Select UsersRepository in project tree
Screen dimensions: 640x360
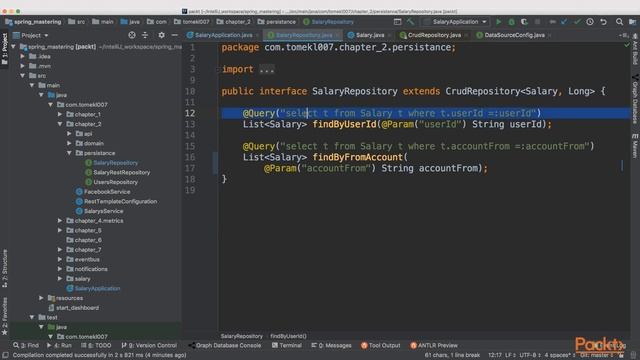click(x=116, y=182)
